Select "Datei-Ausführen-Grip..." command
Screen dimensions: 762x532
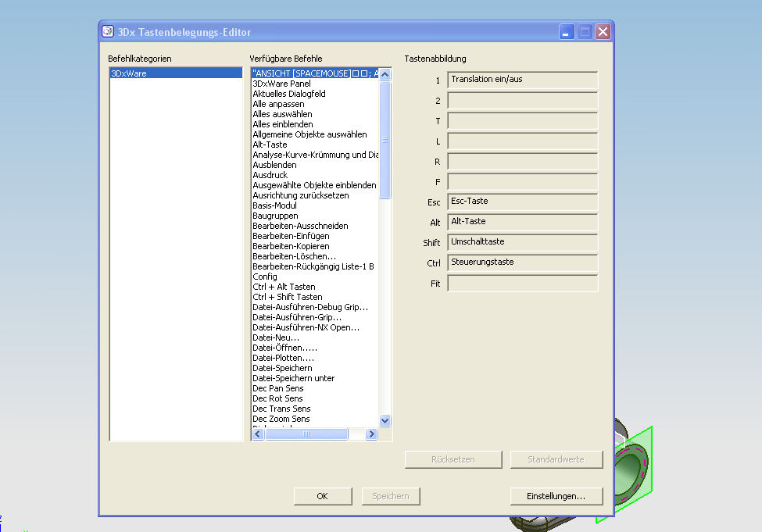coord(314,318)
